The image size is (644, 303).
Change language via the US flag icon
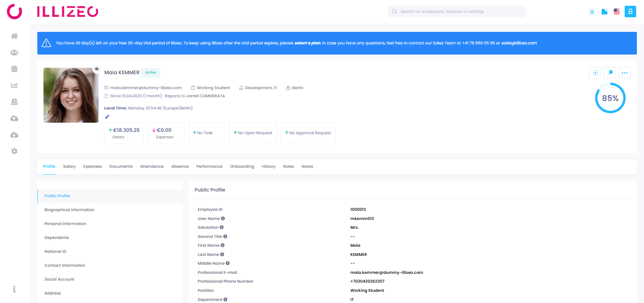617,12
